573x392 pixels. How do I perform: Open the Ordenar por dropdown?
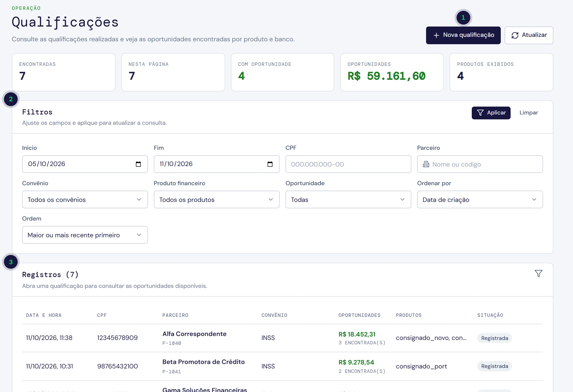(x=480, y=200)
